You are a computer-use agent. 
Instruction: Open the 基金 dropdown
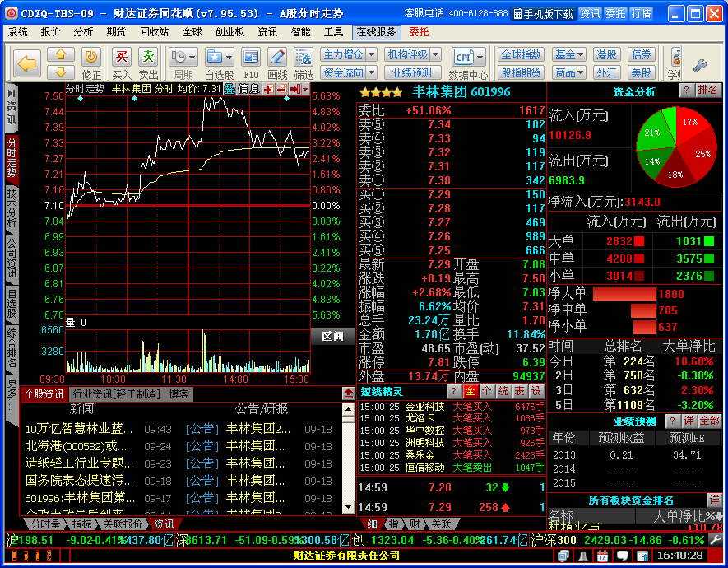(x=568, y=55)
